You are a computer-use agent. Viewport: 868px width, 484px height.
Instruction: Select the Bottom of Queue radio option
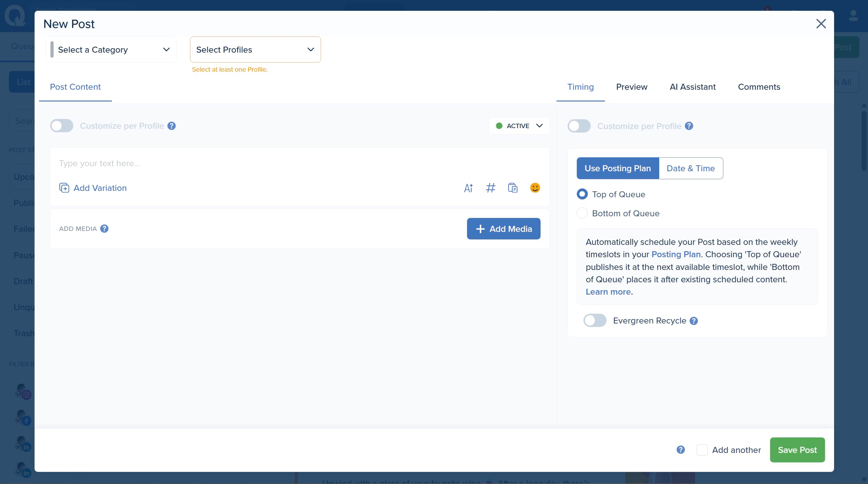tap(582, 213)
